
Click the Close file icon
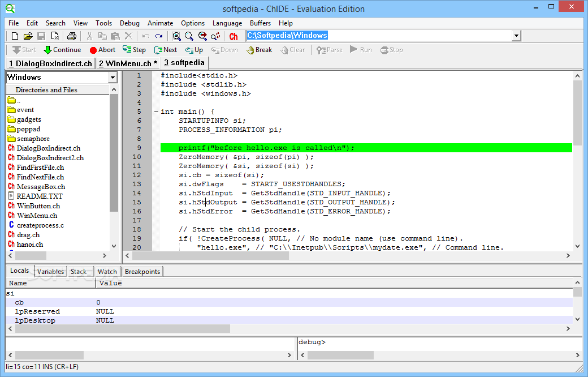click(x=55, y=36)
